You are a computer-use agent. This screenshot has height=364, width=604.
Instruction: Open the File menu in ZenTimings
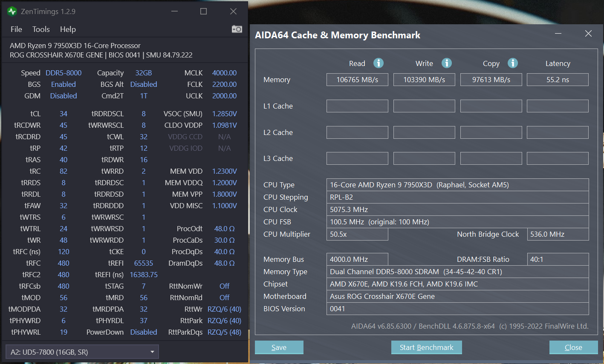(x=16, y=29)
